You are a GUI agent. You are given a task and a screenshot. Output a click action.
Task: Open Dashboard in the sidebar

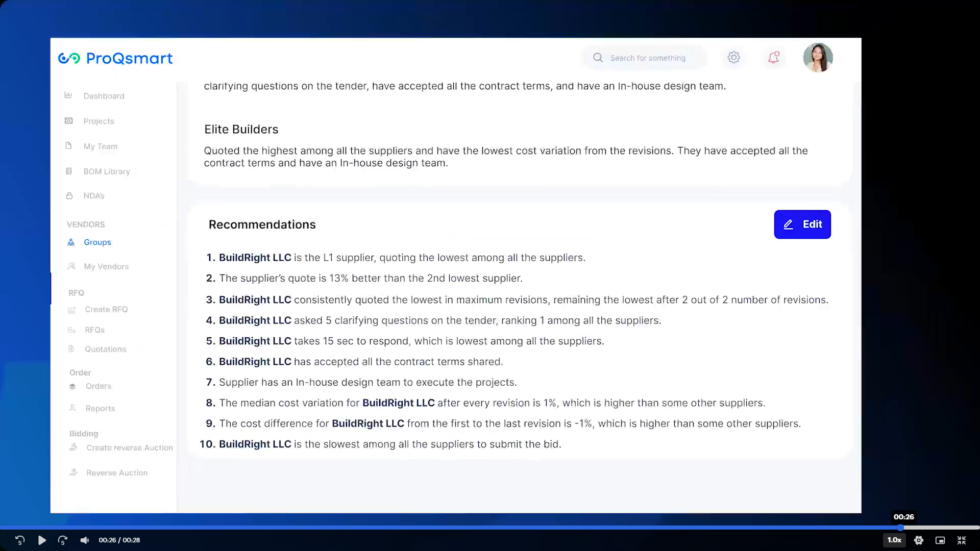tap(104, 96)
